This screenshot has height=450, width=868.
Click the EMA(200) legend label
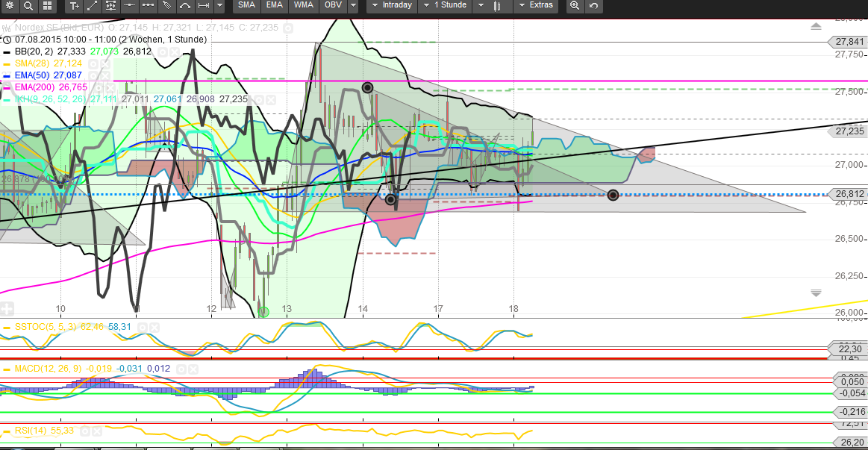[x=34, y=88]
